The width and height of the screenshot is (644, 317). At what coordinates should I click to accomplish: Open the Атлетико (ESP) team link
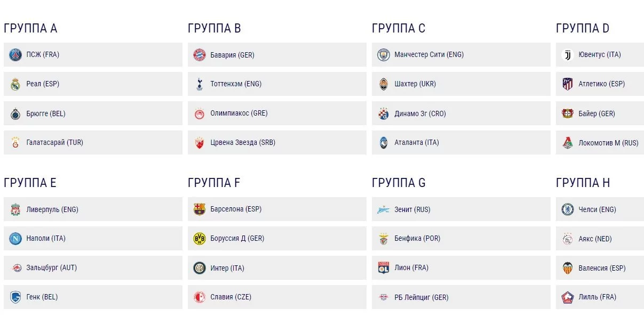pos(601,84)
